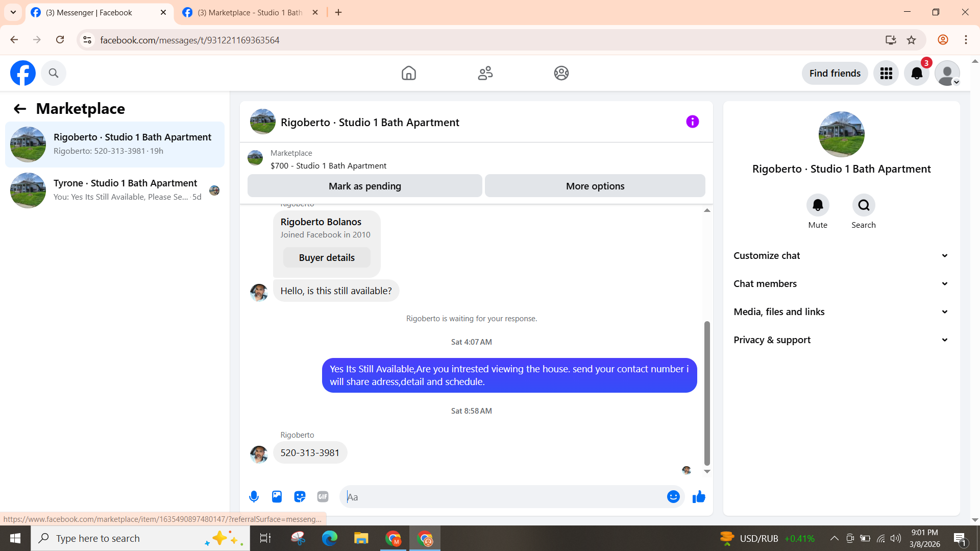The image size is (980, 551).
Task: Open the Groups icon in top navigation
Action: 561,73
